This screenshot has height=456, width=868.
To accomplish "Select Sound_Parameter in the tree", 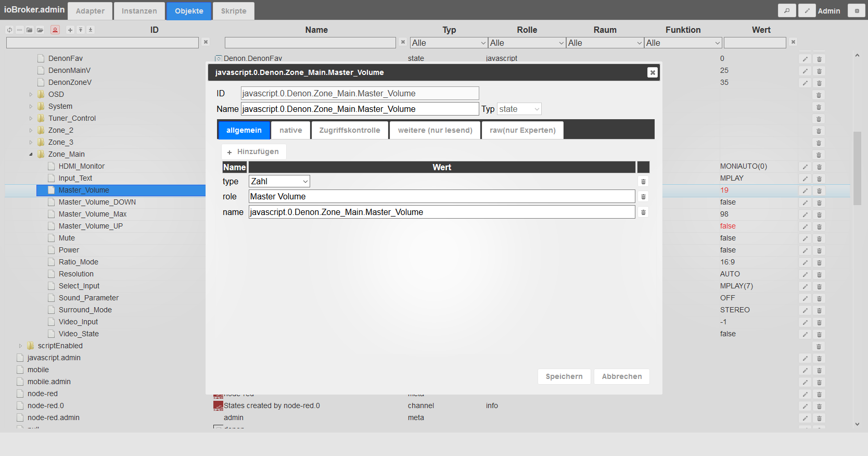I will pyautogui.click(x=88, y=298).
